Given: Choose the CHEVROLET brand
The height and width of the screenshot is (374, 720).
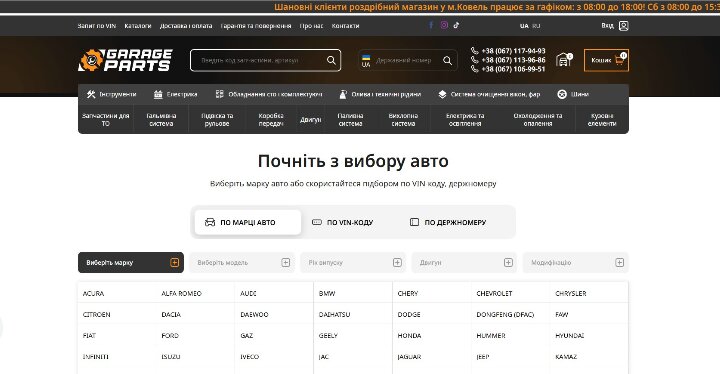Looking at the screenshot, I should (x=494, y=293).
